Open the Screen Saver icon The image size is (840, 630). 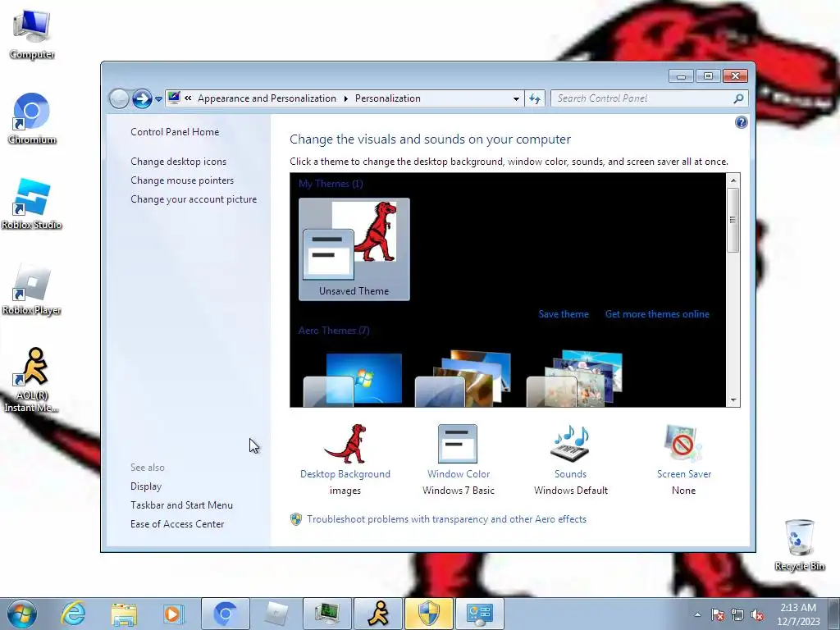coord(683,444)
